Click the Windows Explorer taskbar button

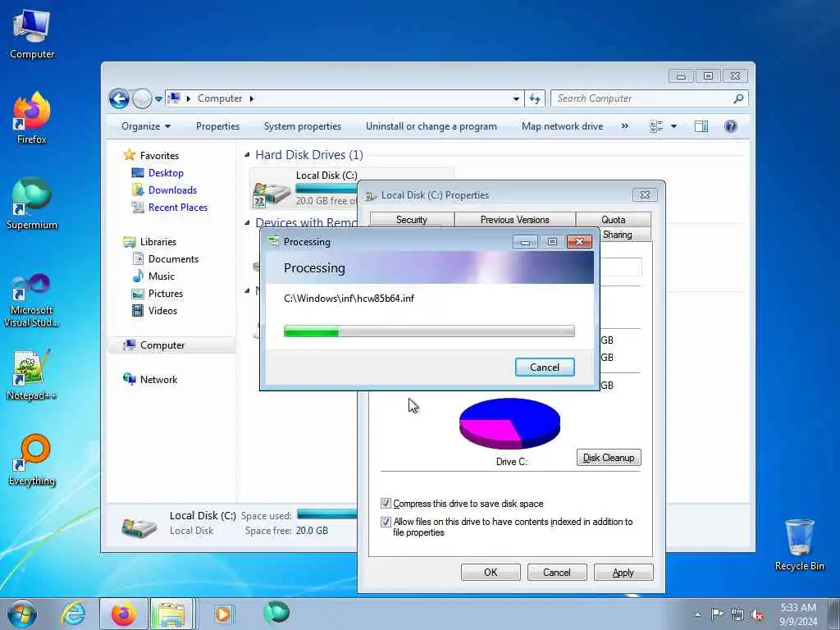tap(171, 614)
